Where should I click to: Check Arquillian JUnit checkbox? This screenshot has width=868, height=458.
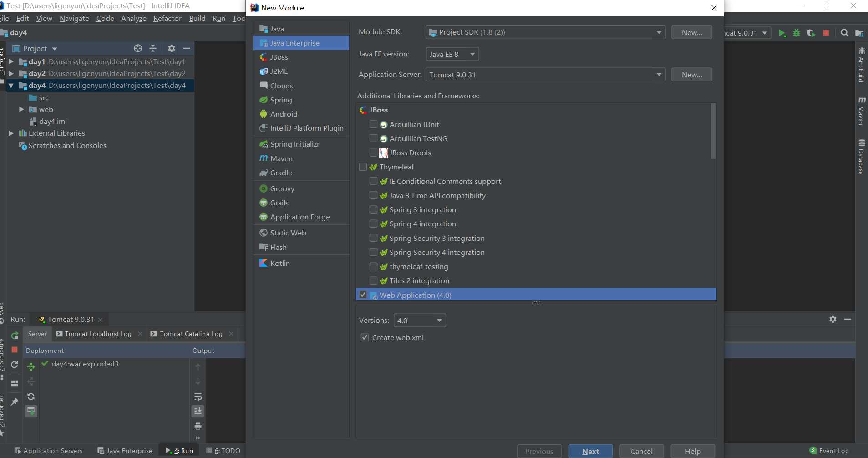point(373,124)
